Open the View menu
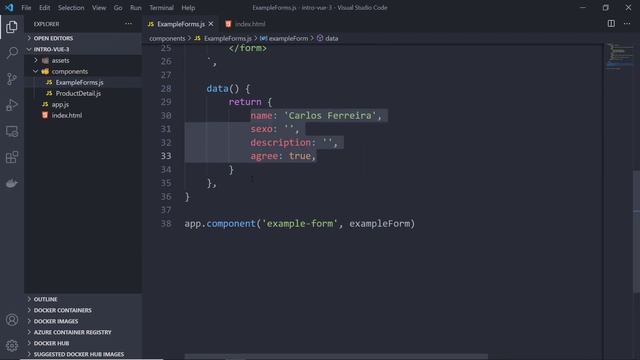 99,8
